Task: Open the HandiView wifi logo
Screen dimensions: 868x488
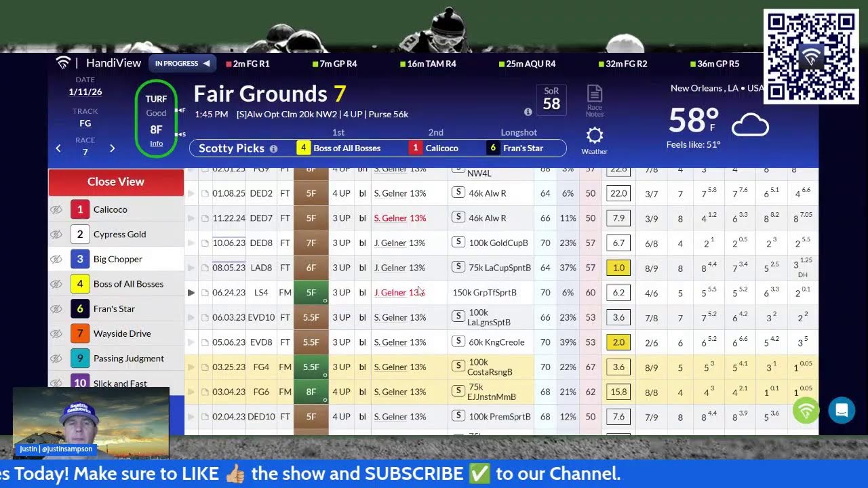Action: 63,63
